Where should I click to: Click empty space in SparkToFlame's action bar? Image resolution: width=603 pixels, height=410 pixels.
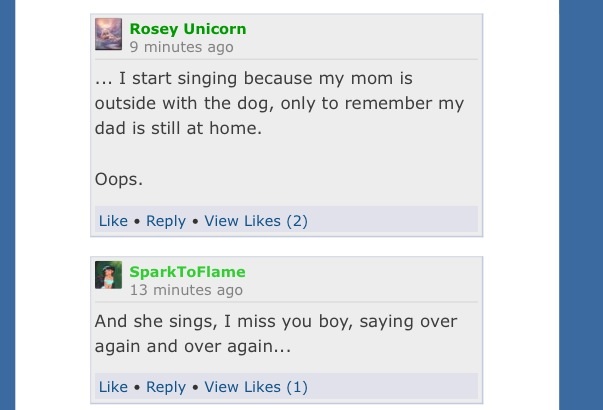coord(392,386)
